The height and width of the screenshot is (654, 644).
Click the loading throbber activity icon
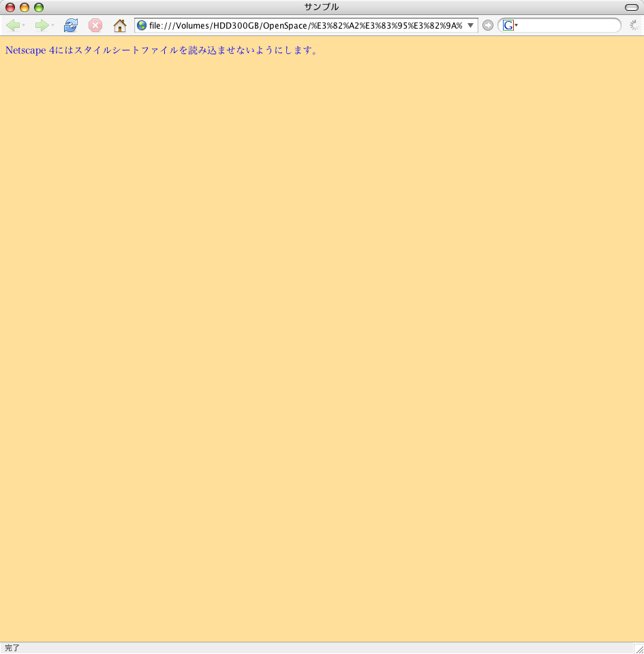click(634, 25)
